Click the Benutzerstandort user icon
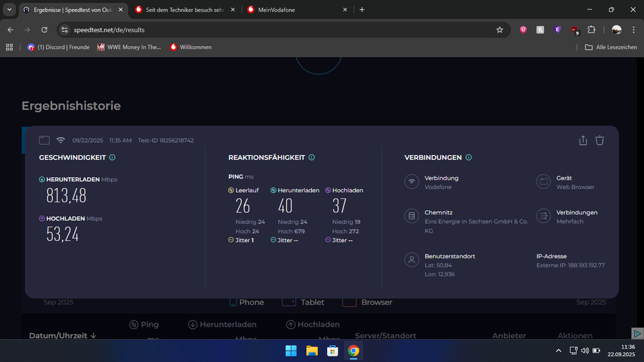644x362 pixels. pos(411,260)
